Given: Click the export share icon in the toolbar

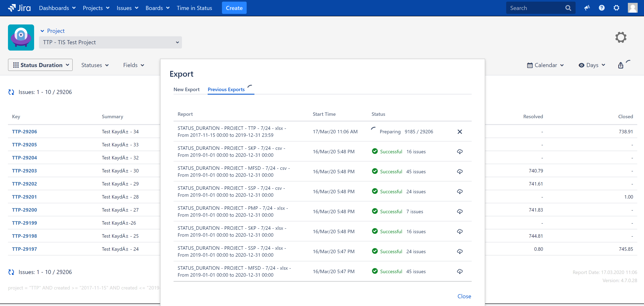Looking at the screenshot, I should 621,65.
